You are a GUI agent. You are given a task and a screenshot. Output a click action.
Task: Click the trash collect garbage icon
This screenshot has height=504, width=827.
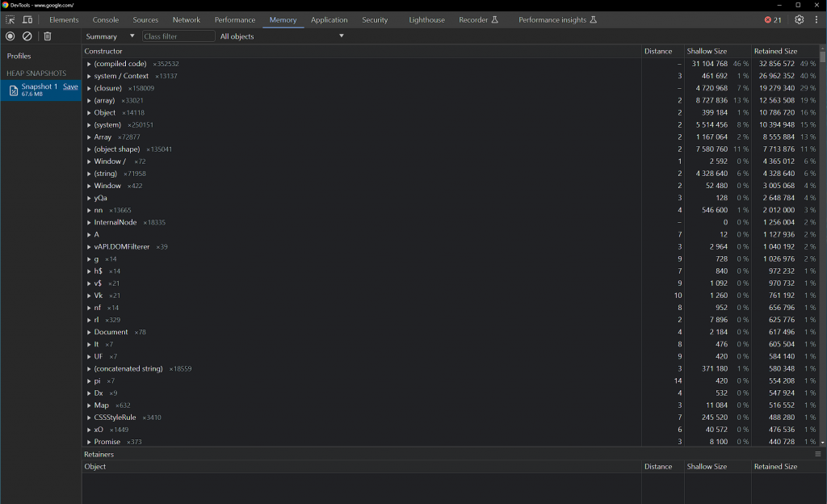48,36
